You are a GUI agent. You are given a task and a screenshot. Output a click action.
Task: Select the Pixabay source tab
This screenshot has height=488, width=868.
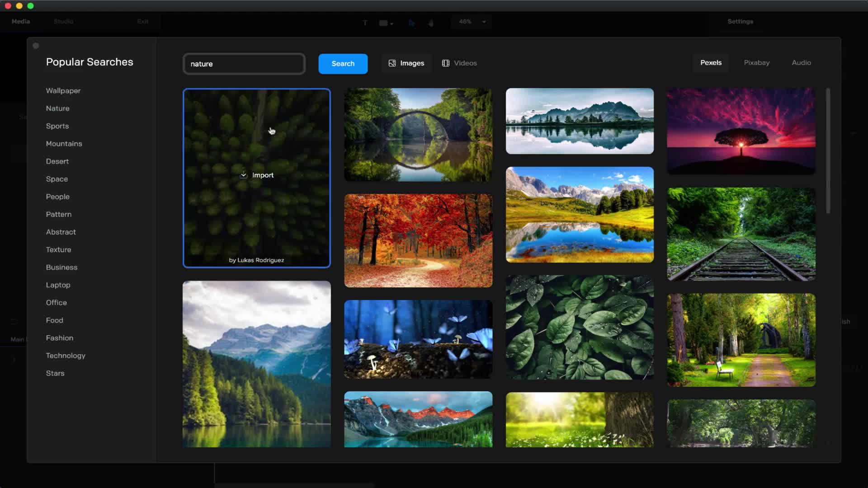pos(756,63)
